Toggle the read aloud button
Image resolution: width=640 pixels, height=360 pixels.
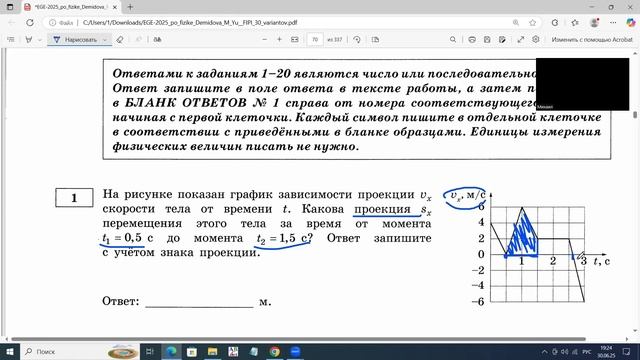pos(157,40)
